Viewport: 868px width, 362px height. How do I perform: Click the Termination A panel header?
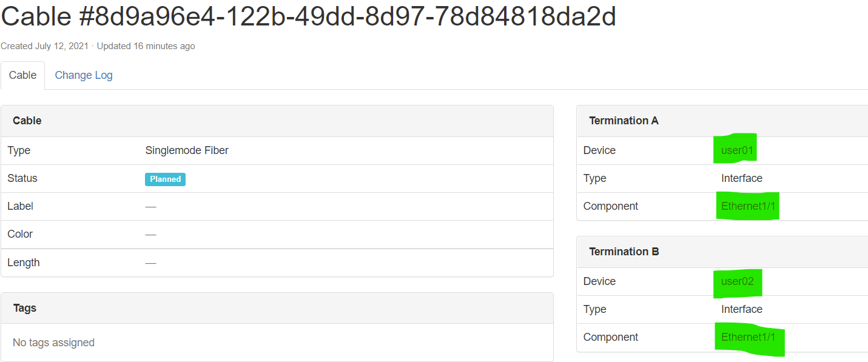click(x=624, y=120)
